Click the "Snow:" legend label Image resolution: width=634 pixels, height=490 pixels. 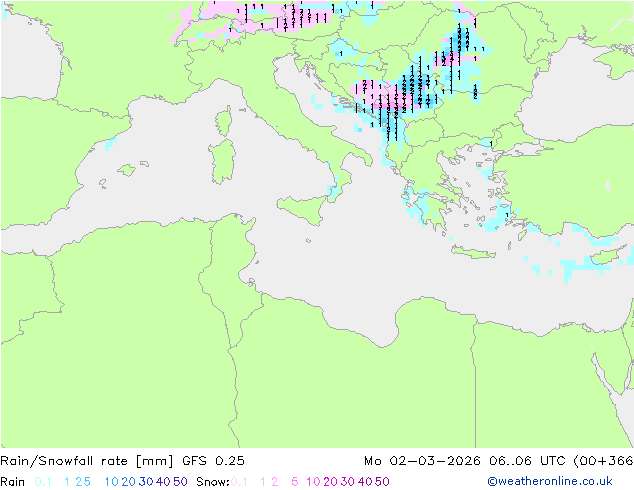coord(213,482)
